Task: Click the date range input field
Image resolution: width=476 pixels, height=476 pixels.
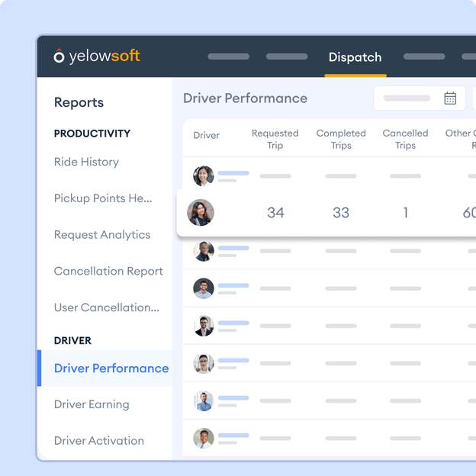Action: point(420,98)
